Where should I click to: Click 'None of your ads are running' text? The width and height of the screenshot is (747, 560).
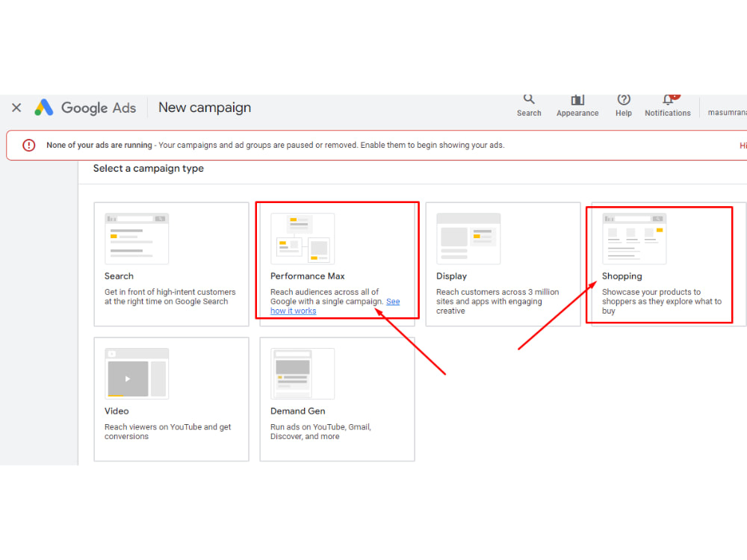click(x=99, y=146)
